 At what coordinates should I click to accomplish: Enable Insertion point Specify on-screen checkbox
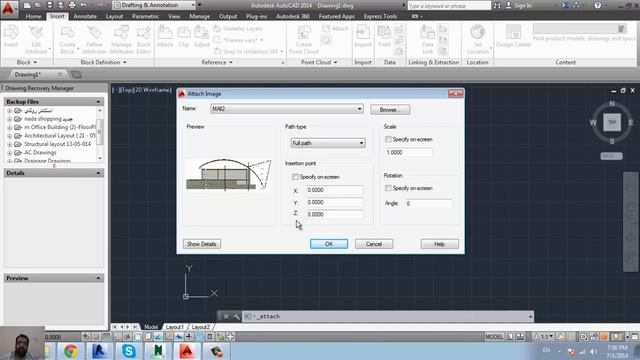(x=295, y=177)
